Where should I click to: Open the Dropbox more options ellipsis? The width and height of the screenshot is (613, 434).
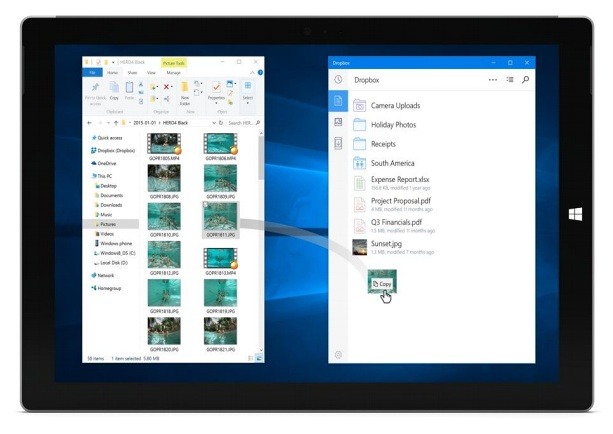coord(493,80)
